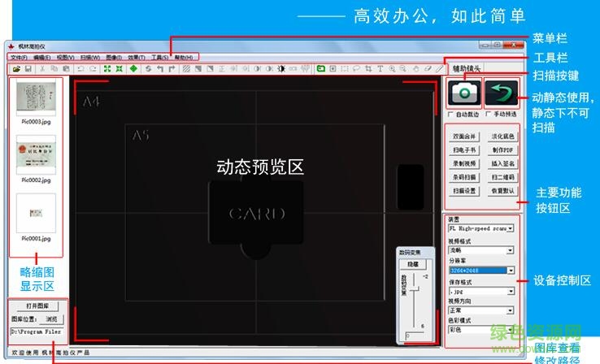Image resolution: width=600 pixels, height=364 pixels.
Task: Click the zoom out magnifier icon
Action: [x=403, y=69]
